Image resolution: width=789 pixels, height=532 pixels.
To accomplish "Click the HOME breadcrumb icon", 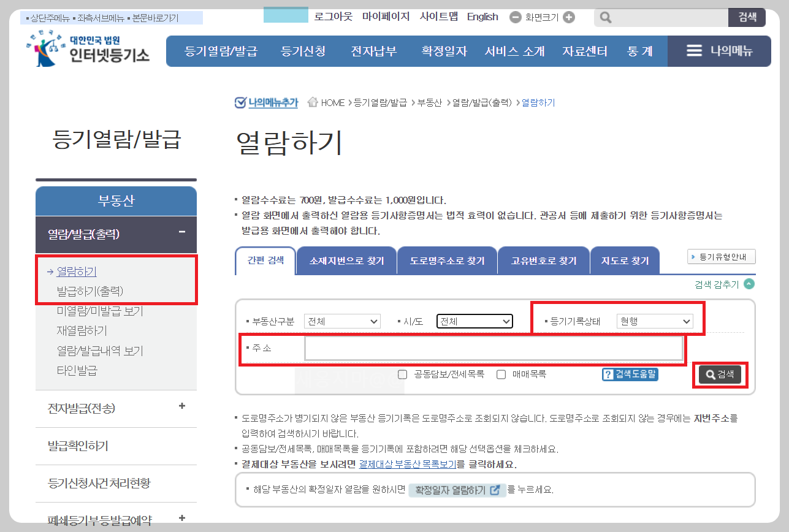I will 313,102.
